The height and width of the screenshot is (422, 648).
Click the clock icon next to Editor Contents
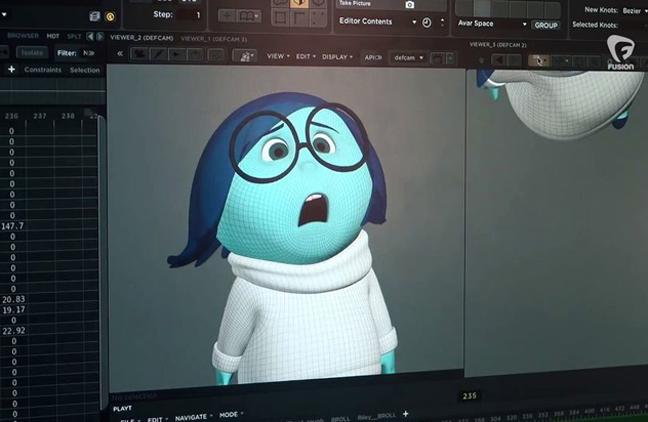pos(426,22)
